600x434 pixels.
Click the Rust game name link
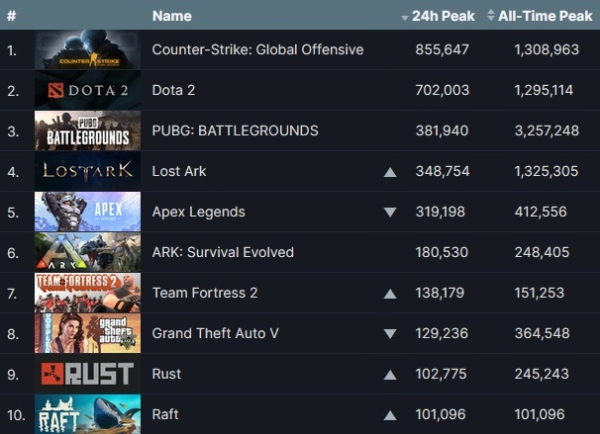pyautogui.click(x=166, y=374)
